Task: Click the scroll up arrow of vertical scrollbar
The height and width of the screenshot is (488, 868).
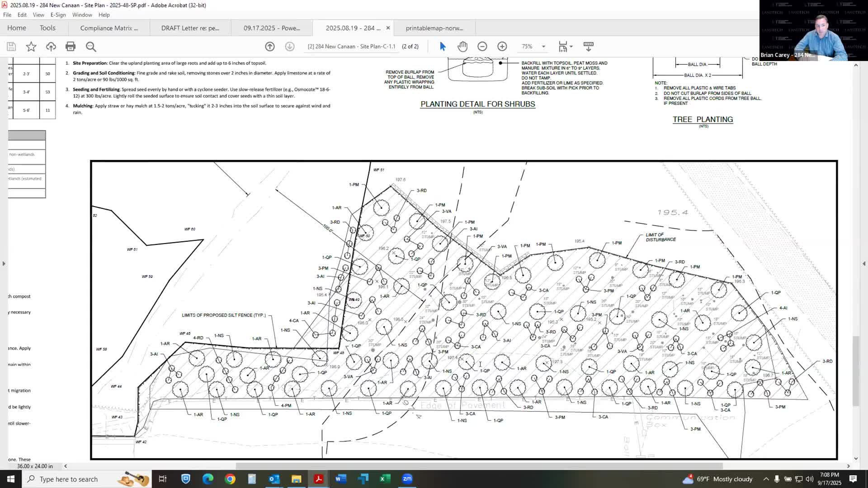Action: coord(855,65)
